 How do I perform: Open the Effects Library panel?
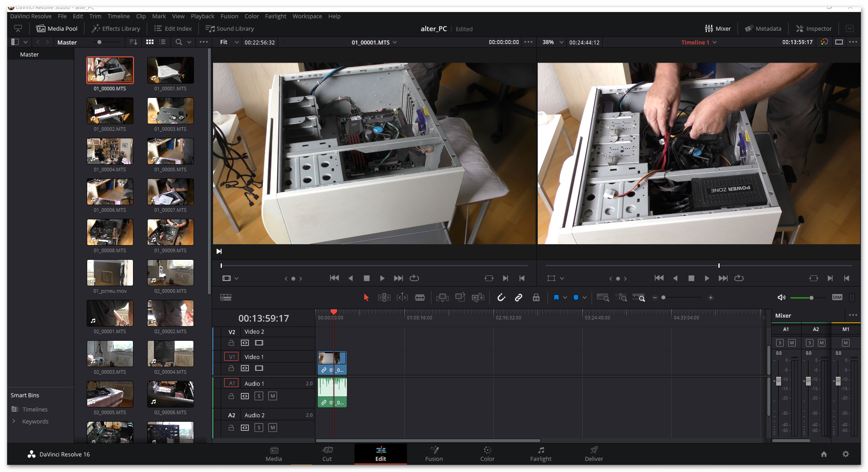pos(116,29)
